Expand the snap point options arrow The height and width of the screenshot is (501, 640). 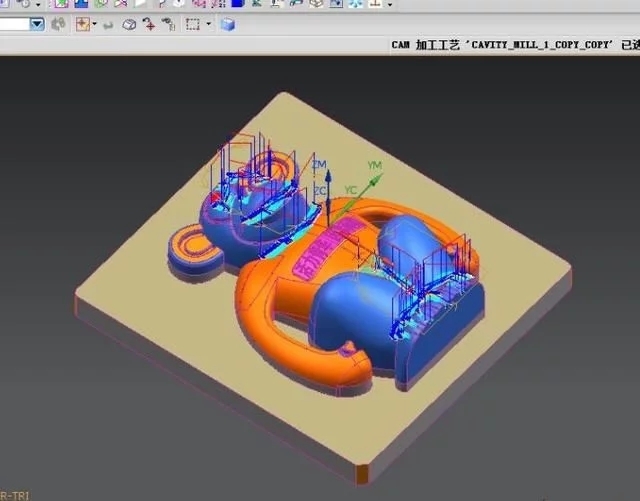click(x=94, y=24)
